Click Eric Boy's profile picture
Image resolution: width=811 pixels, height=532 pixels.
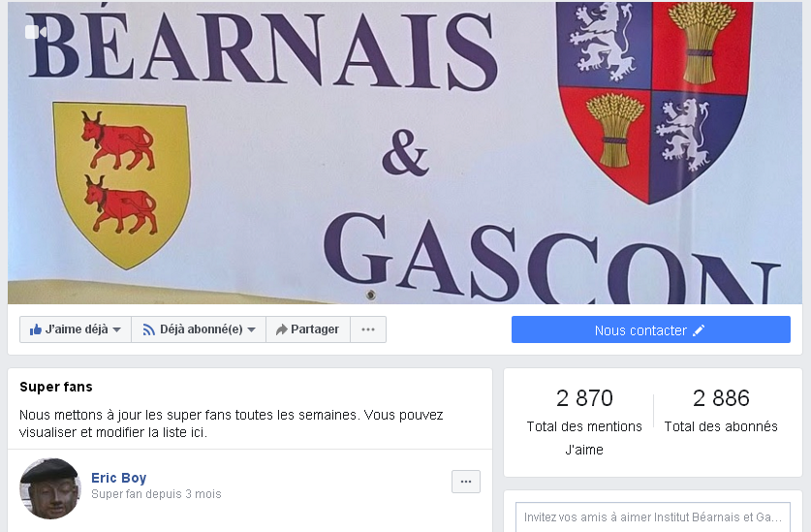click(x=50, y=488)
